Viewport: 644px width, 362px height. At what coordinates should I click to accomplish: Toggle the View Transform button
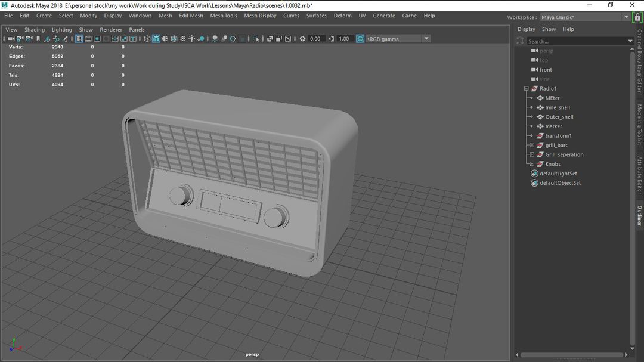(360, 39)
